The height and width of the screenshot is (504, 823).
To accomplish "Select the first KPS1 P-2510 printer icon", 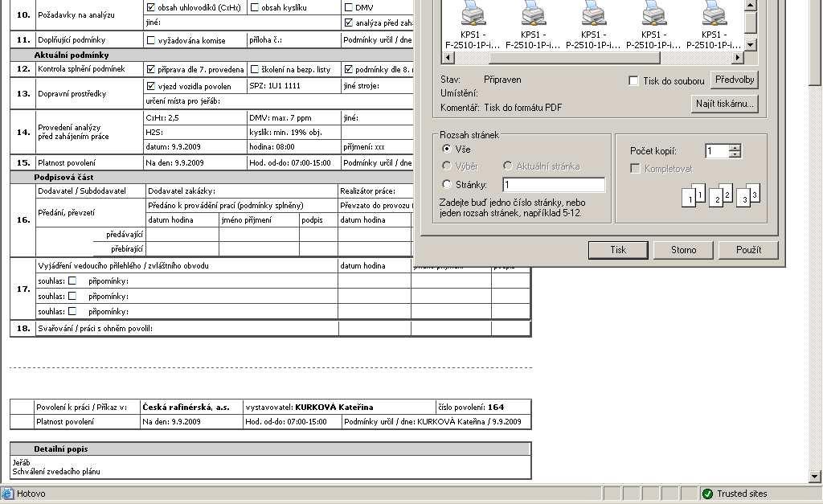I will click(x=593, y=13).
